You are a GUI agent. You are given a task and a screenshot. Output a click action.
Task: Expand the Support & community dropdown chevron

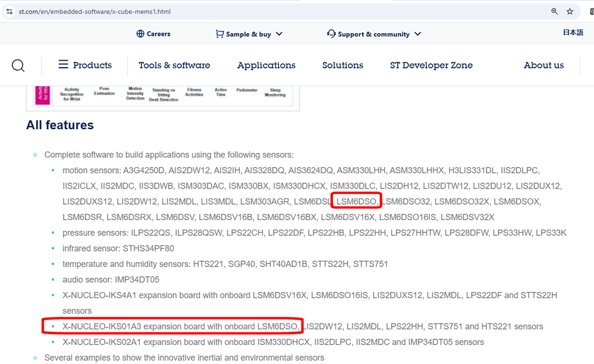click(x=417, y=34)
